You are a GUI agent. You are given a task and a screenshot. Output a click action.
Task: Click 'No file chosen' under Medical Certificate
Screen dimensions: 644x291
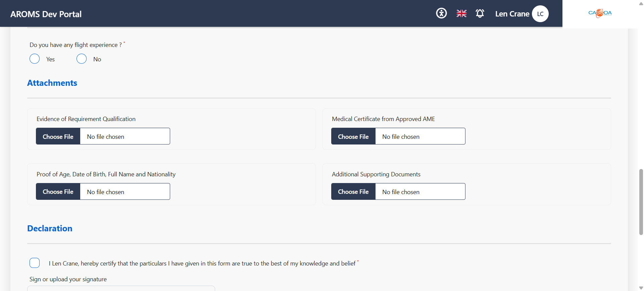[401, 136]
